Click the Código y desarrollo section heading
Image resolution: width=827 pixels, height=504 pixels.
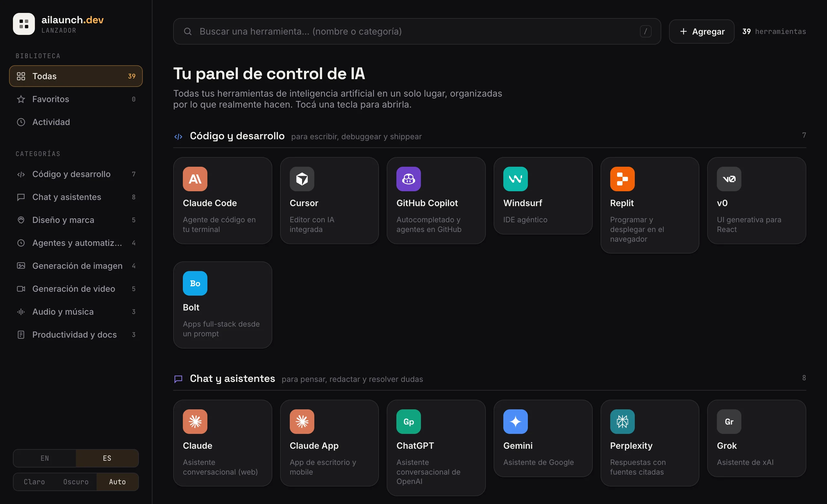[237, 136]
